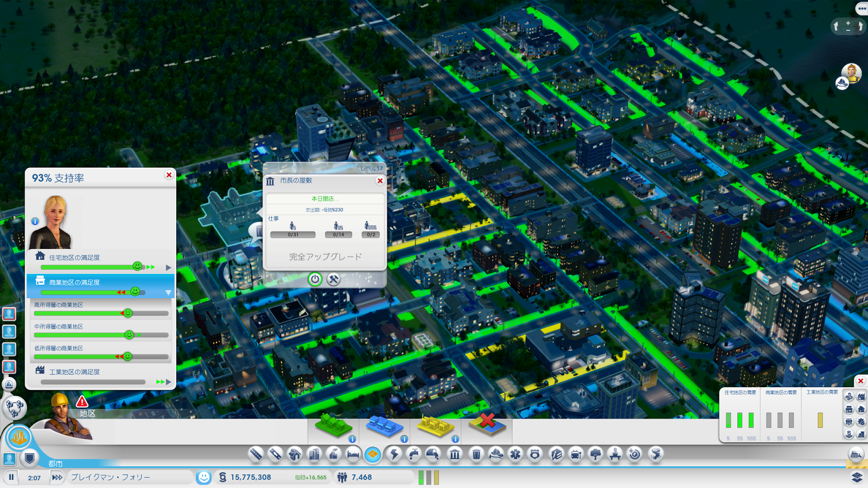
Task: Show the wind data map
Action: [849, 397]
